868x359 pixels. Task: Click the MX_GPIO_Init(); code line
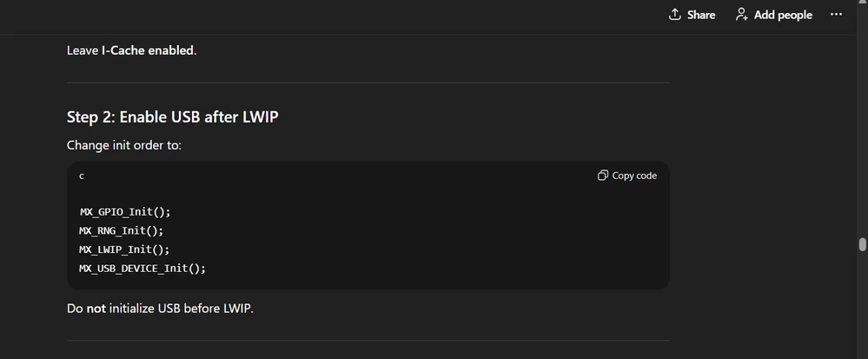(125, 211)
